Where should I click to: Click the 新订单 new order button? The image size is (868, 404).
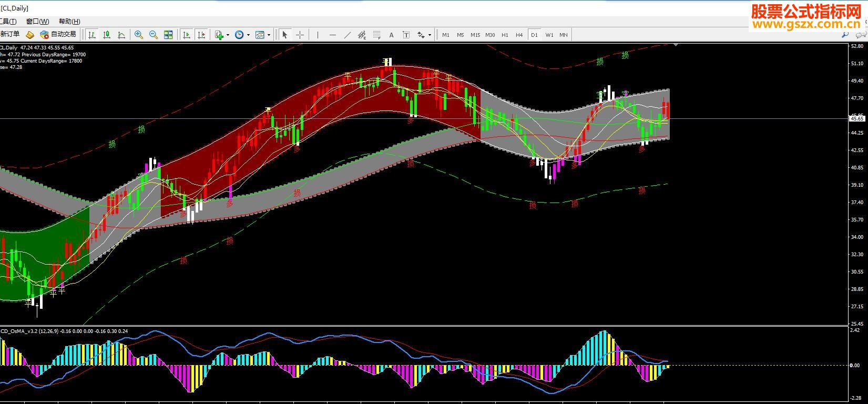point(10,35)
